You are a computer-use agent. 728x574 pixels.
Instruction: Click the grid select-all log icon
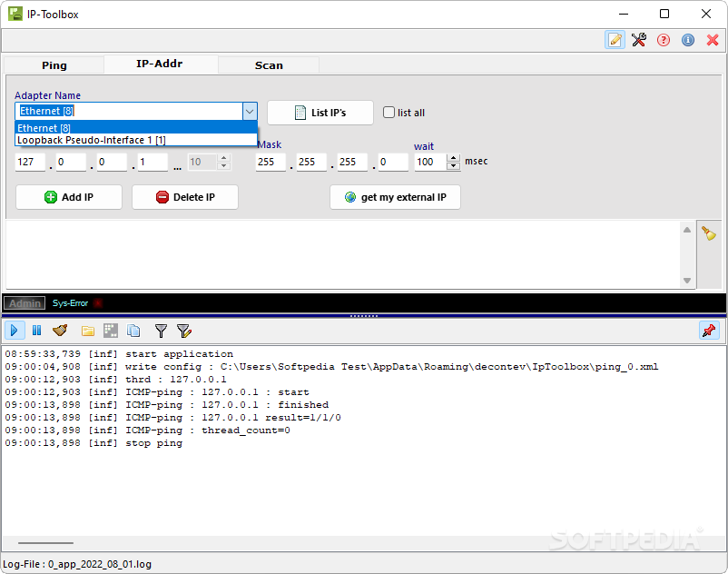[x=111, y=331]
